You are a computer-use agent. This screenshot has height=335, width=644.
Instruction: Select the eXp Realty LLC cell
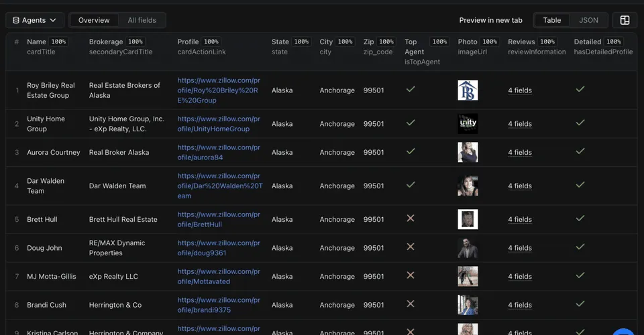tap(113, 276)
